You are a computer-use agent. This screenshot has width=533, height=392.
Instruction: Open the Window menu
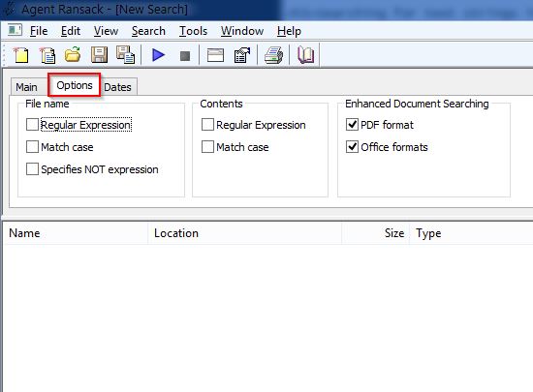point(242,31)
